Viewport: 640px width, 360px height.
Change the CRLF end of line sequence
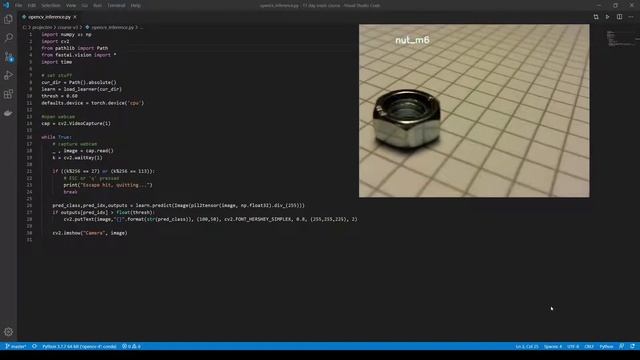pos(589,346)
